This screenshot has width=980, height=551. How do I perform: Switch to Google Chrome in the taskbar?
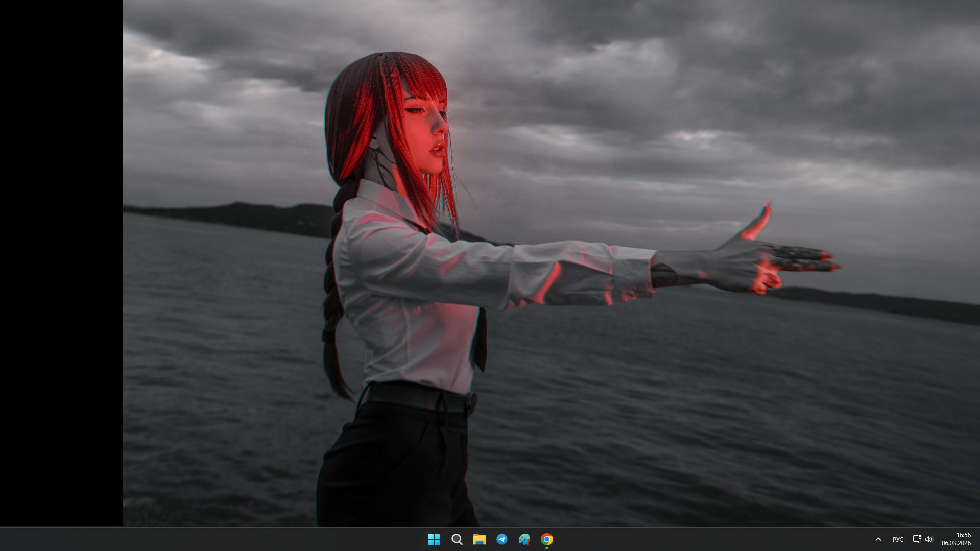click(547, 539)
